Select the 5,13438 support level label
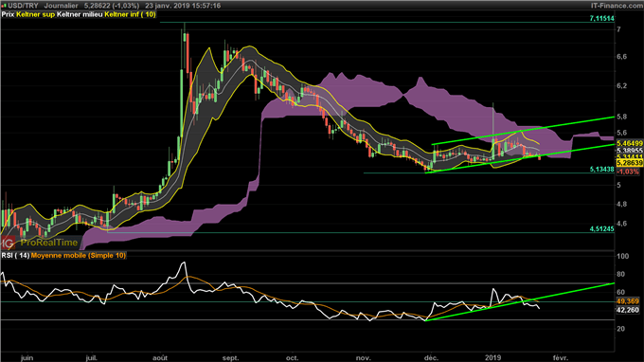Viewport: 644px width, 362px height. click(x=601, y=169)
